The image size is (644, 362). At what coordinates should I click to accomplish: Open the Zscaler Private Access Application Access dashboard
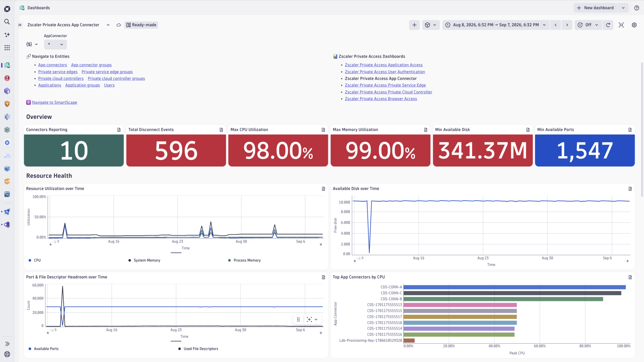pyautogui.click(x=384, y=65)
